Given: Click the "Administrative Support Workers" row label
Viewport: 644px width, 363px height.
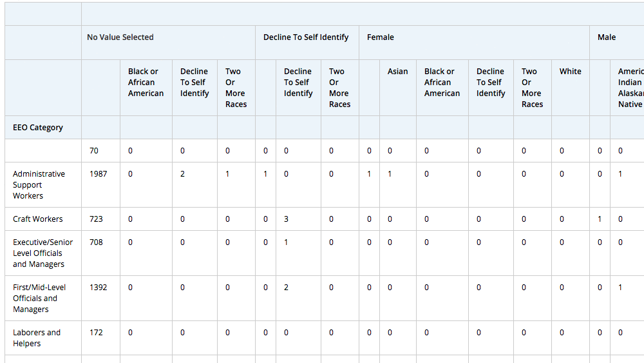Looking at the screenshot, I should click(x=39, y=184).
